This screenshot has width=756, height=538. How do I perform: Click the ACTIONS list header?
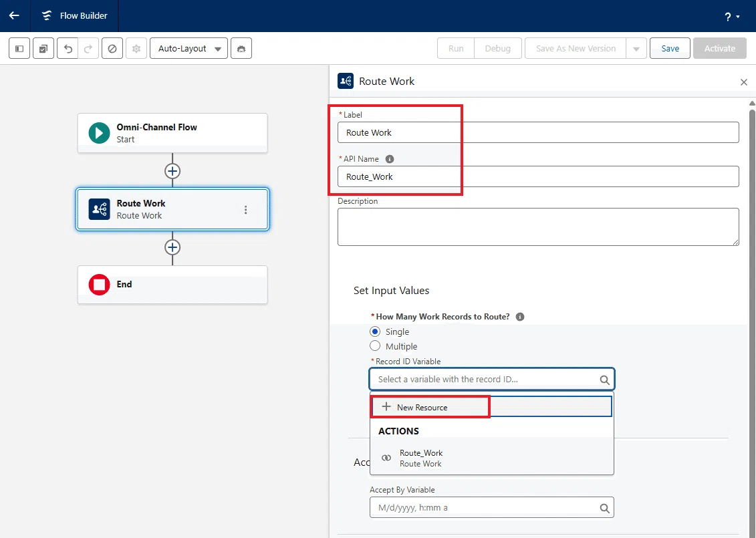click(x=398, y=431)
